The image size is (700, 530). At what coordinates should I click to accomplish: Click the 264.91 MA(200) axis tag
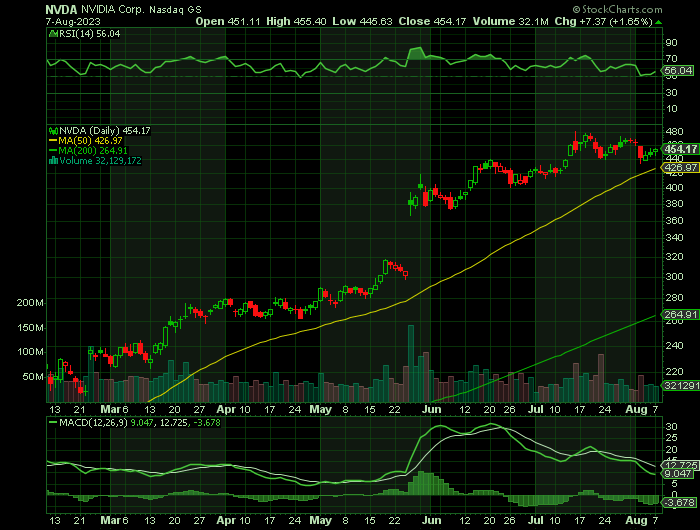pos(681,314)
